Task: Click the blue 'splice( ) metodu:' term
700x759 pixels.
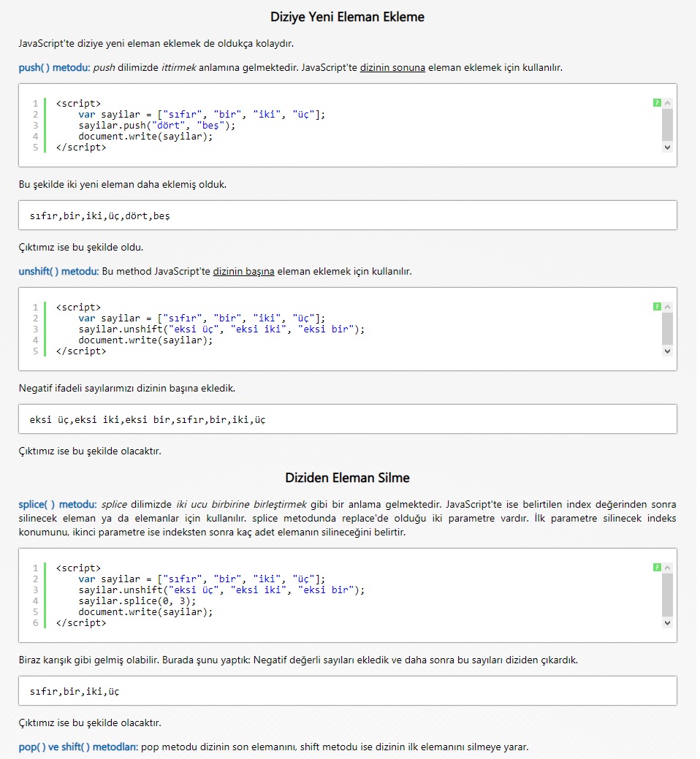Action: point(58,504)
